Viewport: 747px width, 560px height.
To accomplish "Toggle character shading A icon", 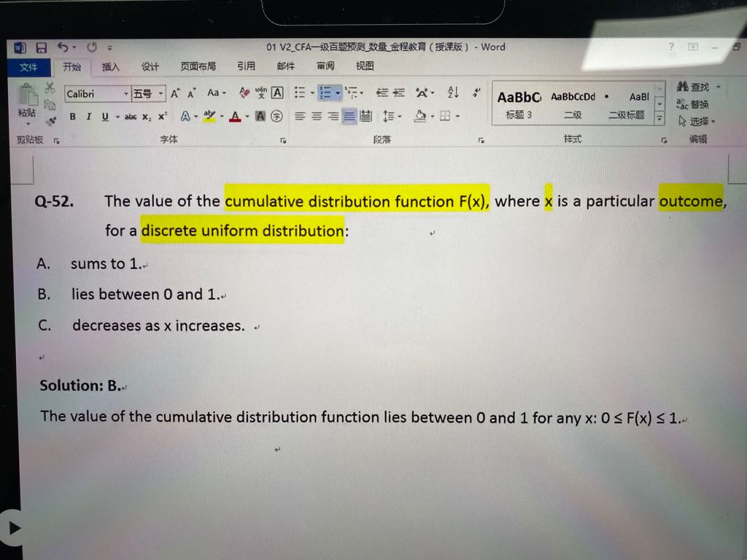I will 260,116.
